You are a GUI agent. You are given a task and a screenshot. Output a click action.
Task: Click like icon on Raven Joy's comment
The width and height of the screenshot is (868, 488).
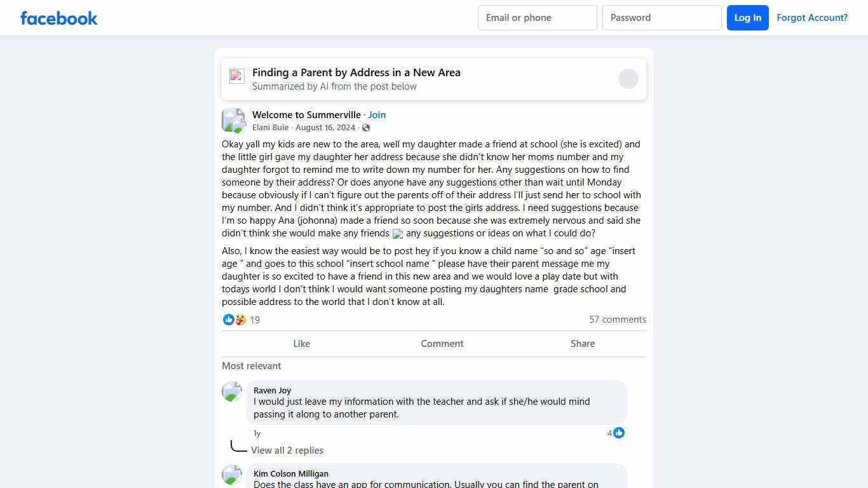[619, 433]
